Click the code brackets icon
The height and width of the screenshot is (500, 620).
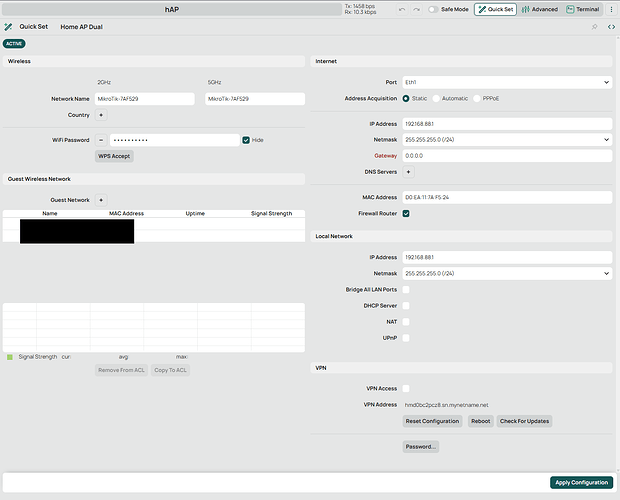611,27
